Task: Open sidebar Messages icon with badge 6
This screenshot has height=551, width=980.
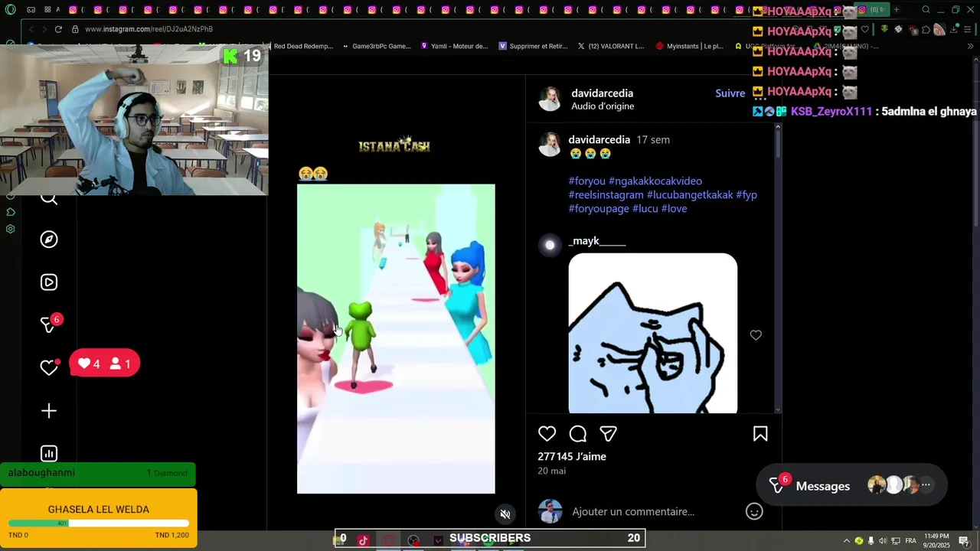Action: [49, 325]
